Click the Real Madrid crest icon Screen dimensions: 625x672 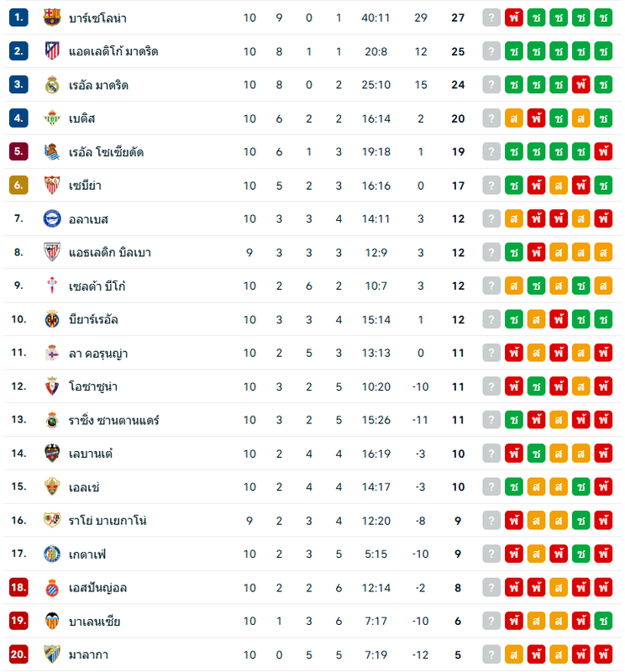click(x=52, y=85)
